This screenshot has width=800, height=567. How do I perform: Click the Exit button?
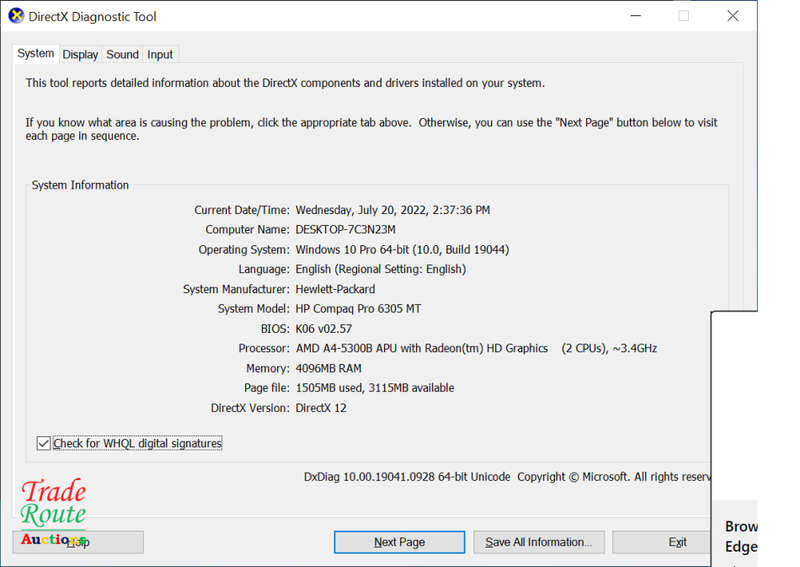point(661,542)
